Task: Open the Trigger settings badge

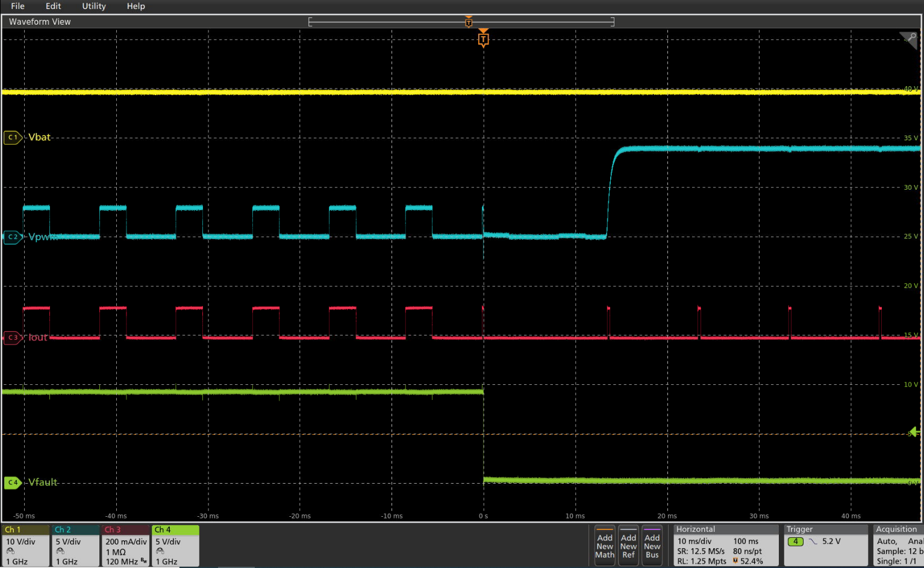Action: click(x=826, y=546)
